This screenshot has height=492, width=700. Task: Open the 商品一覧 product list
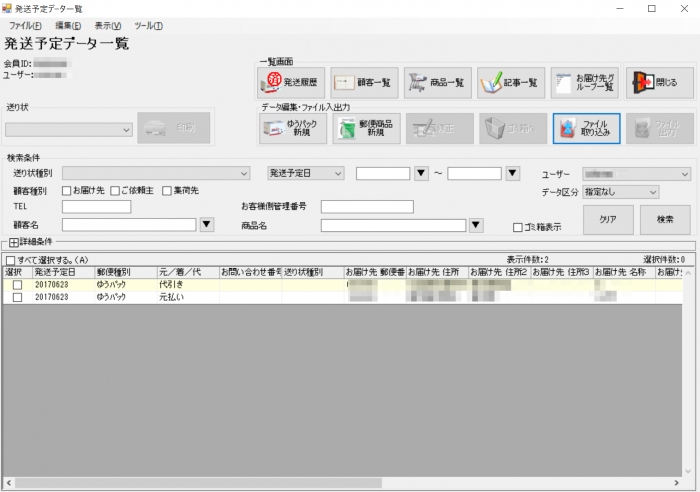click(438, 83)
